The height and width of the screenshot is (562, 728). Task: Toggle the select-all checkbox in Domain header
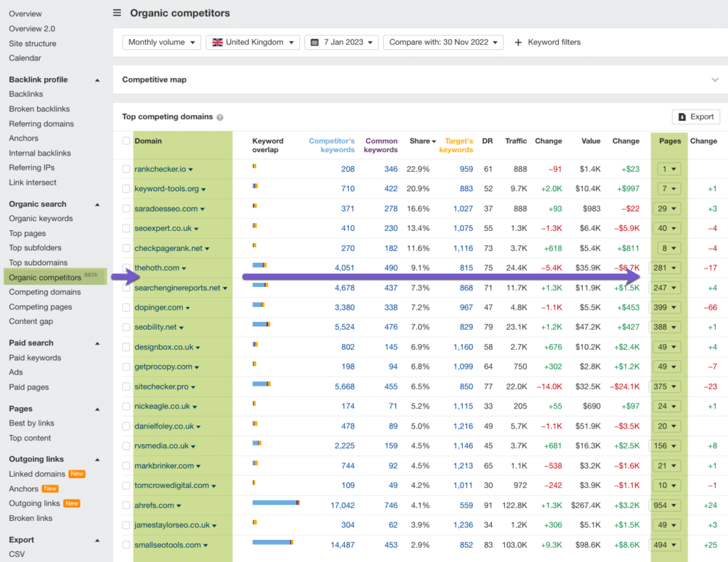click(x=127, y=141)
